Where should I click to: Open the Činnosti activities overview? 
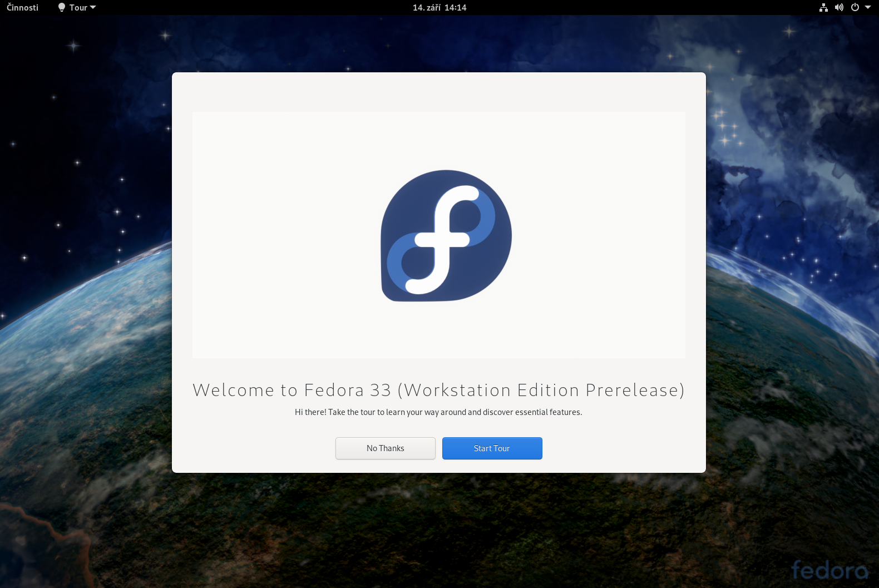[23, 7]
